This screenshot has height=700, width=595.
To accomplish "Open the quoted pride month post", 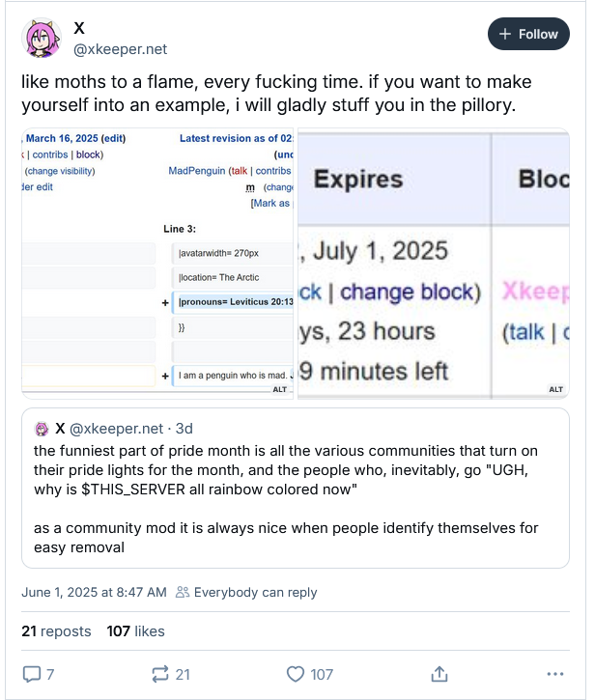I will 296,488.
